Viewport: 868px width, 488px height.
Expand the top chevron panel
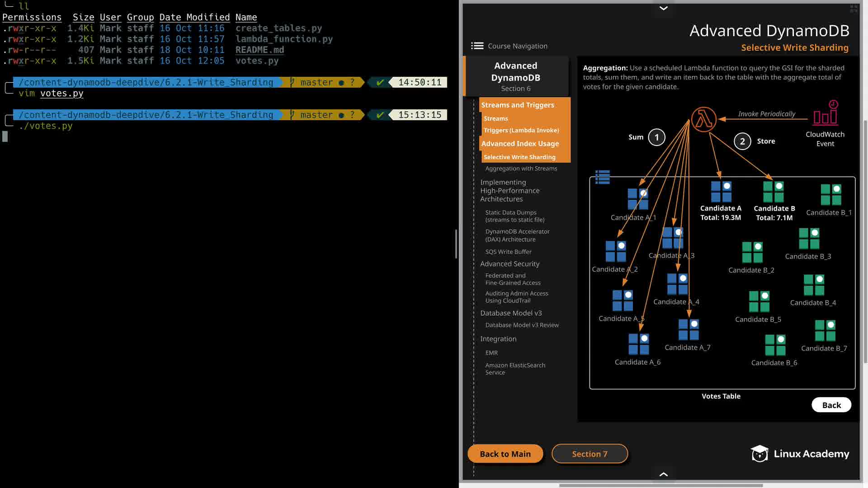point(663,8)
